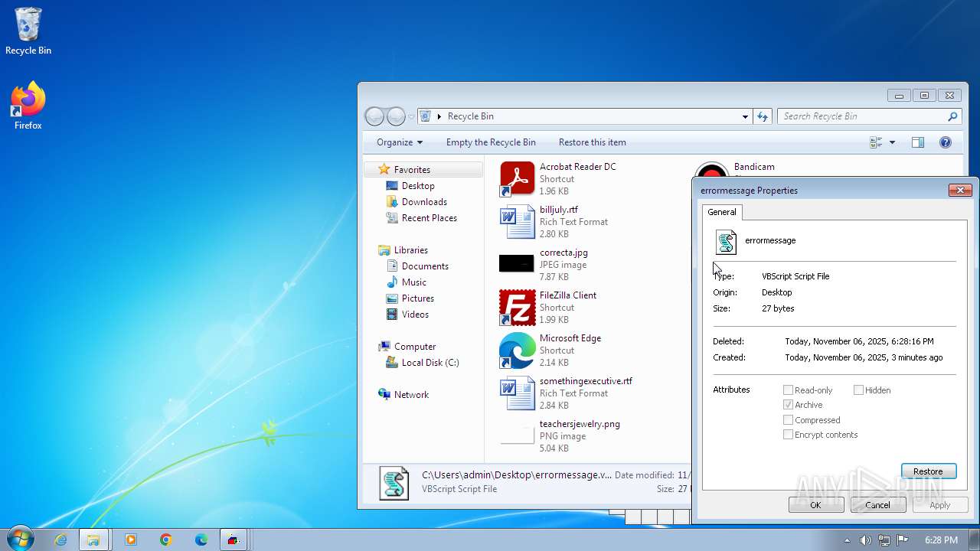Select the Microsoft Edge shortcut icon
Screen dimensions: 980x551
[517, 350]
